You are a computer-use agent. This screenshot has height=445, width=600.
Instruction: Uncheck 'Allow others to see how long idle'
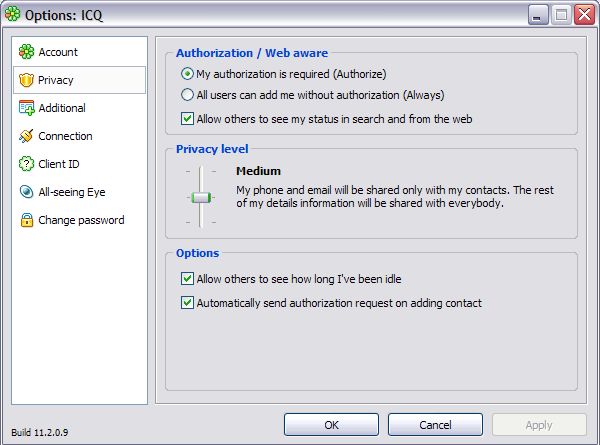188,279
